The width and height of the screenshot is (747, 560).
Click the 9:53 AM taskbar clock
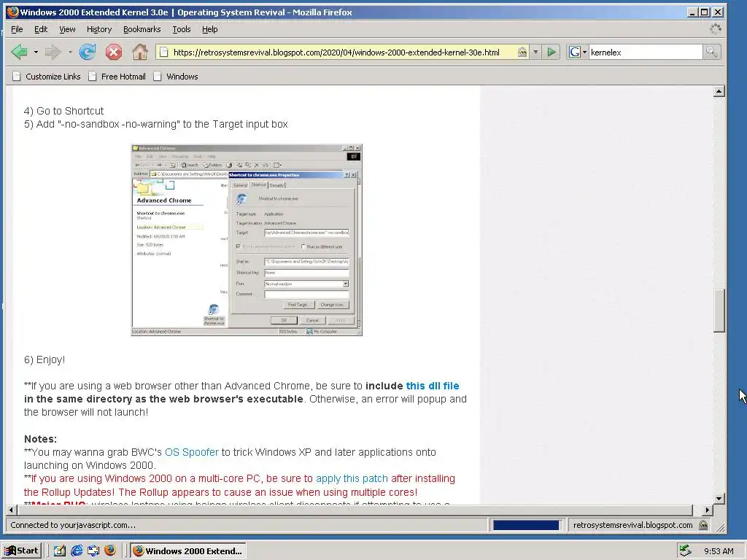point(719,551)
